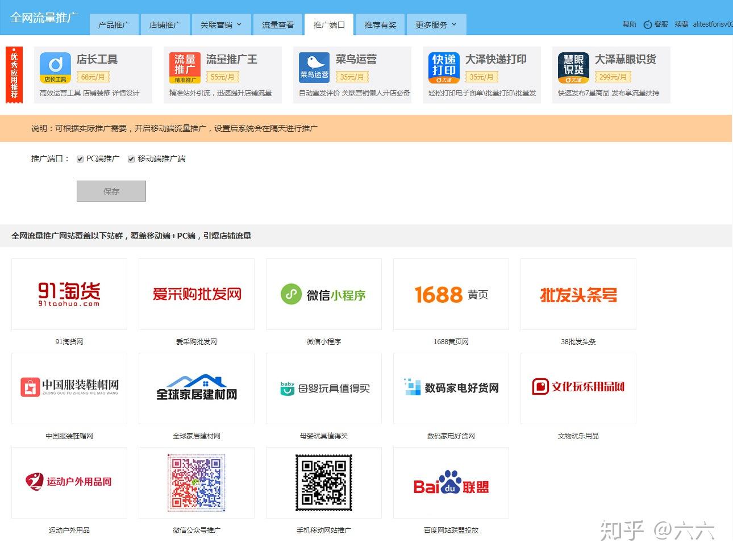This screenshot has height=560, width=733.
Task: Open the 1688 黄页 logo tile
Action: pos(451,294)
